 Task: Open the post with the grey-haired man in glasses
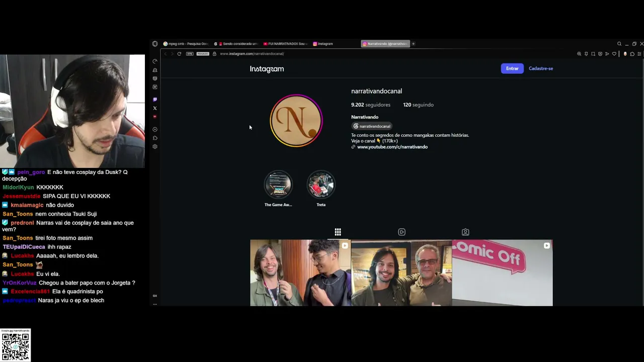coord(401,273)
